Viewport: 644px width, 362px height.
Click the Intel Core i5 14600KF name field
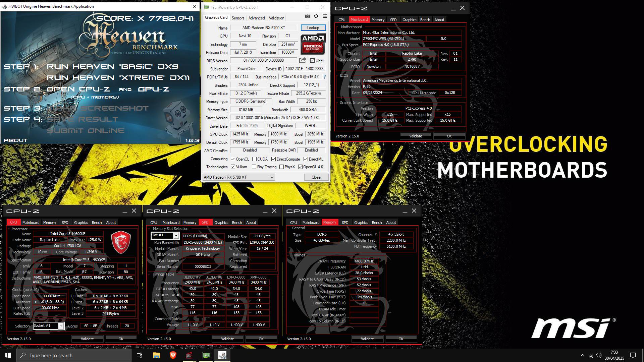68,234
